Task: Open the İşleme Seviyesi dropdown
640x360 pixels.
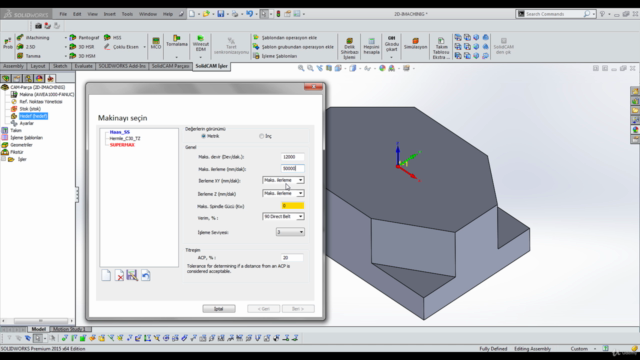Action: tap(290, 232)
